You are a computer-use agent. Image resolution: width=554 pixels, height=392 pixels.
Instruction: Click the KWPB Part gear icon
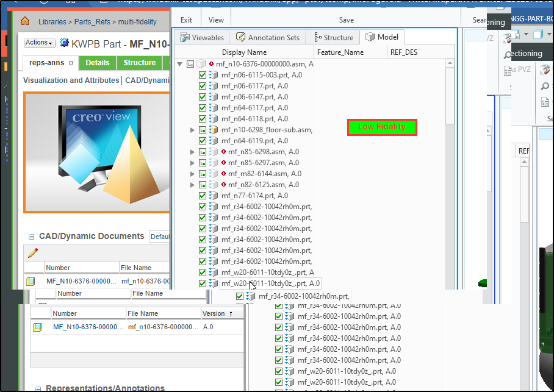coord(64,43)
